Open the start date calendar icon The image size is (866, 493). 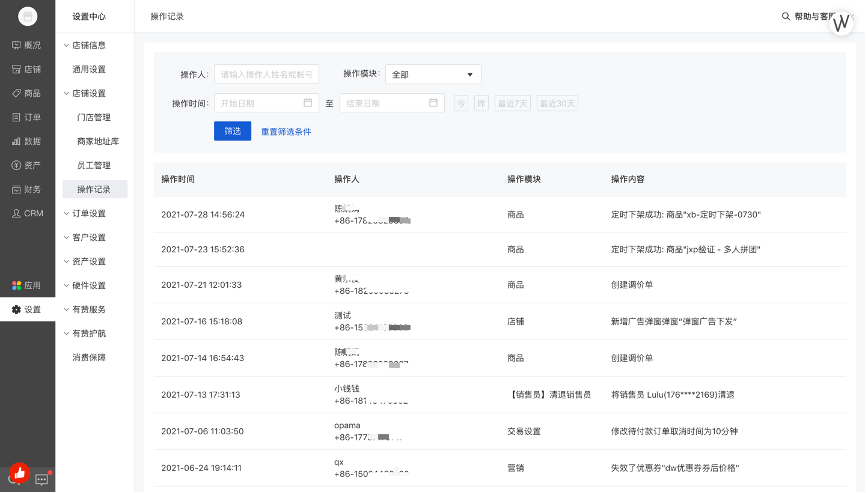point(308,103)
